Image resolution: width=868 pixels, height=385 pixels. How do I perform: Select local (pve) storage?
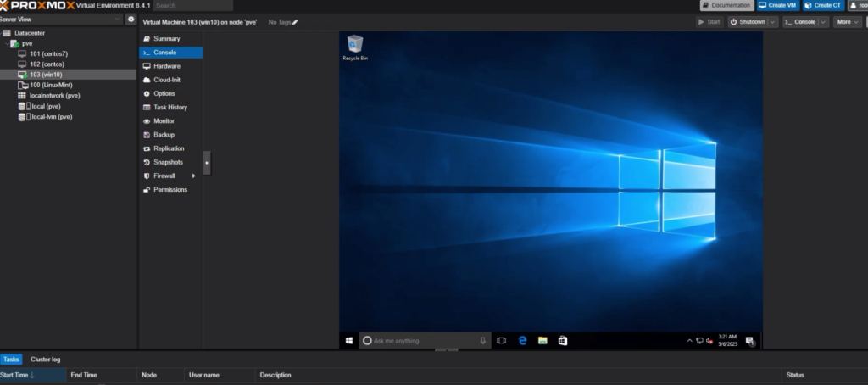(x=68, y=106)
